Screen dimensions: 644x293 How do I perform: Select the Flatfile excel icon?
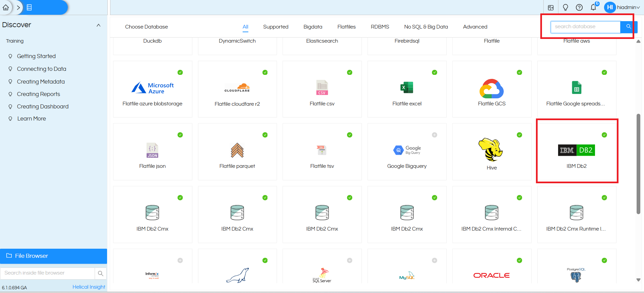click(x=407, y=88)
